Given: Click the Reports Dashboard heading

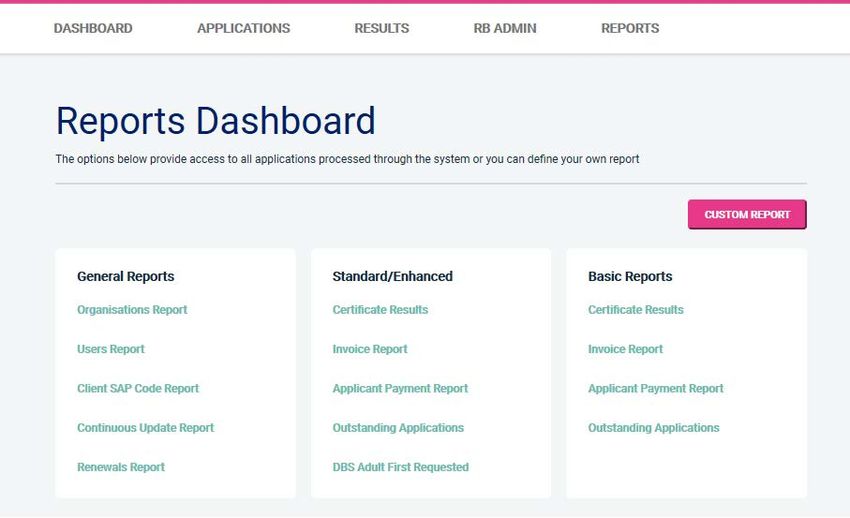Looking at the screenshot, I should click(216, 121).
